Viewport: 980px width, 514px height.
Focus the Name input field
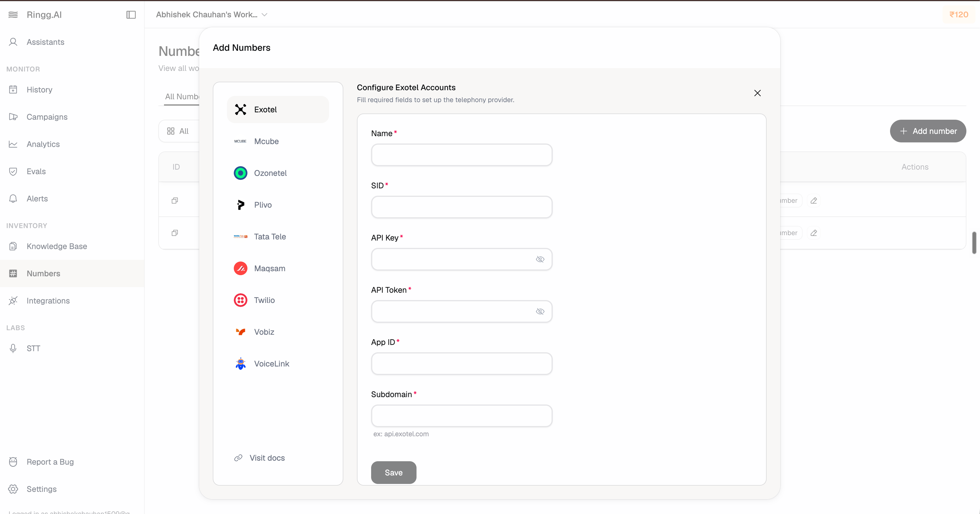pos(461,155)
